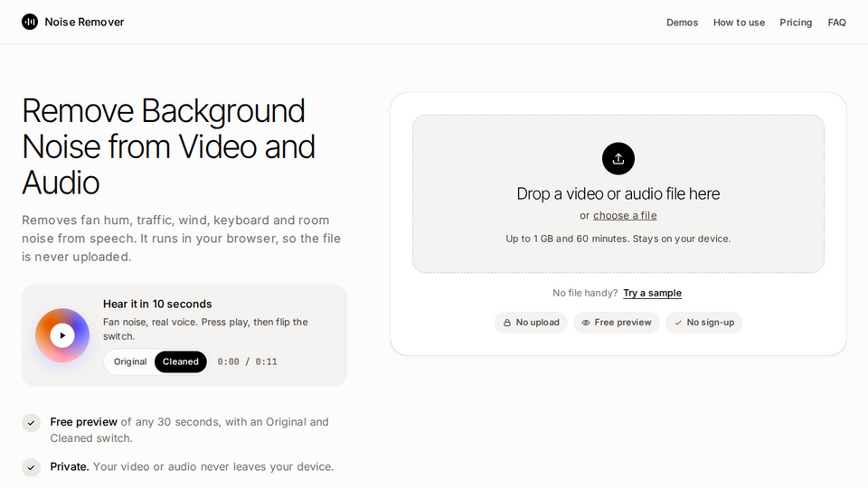Viewport: 868px width, 488px height.
Task: Click the check icon beside Private bullet
Action: click(x=31, y=467)
